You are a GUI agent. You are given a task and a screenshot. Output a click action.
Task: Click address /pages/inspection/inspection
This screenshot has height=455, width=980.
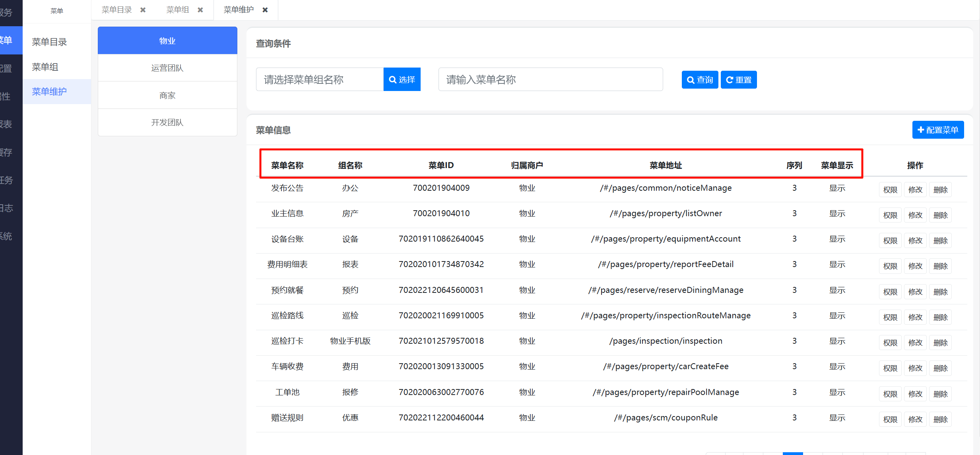pyautogui.click(x=666, y=341)
